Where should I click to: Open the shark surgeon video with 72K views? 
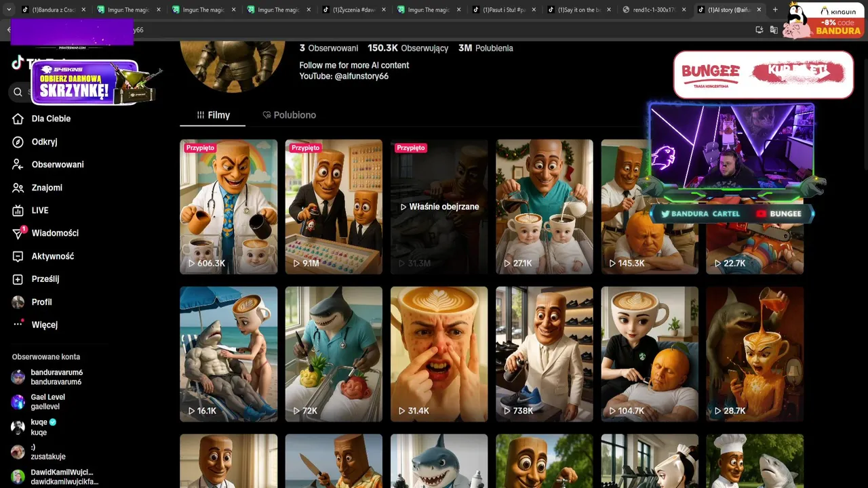click(x=334, y=354)
